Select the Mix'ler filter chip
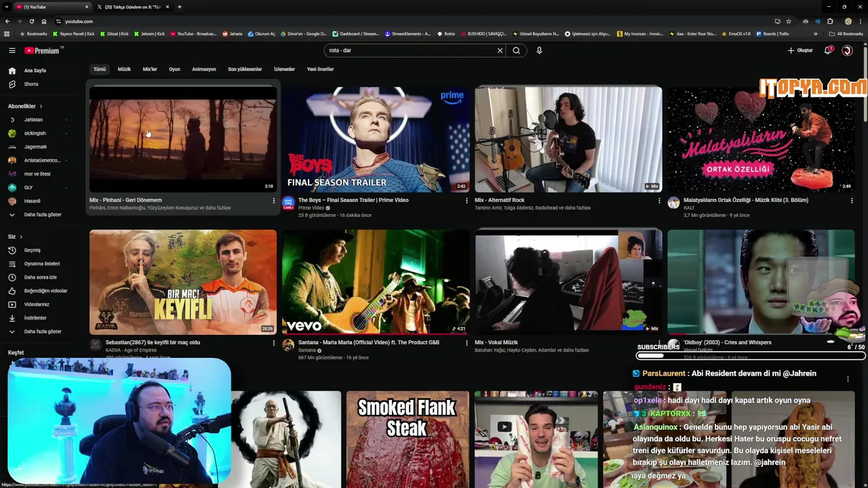This screenshot has width=868, height=488. [150, 69]
